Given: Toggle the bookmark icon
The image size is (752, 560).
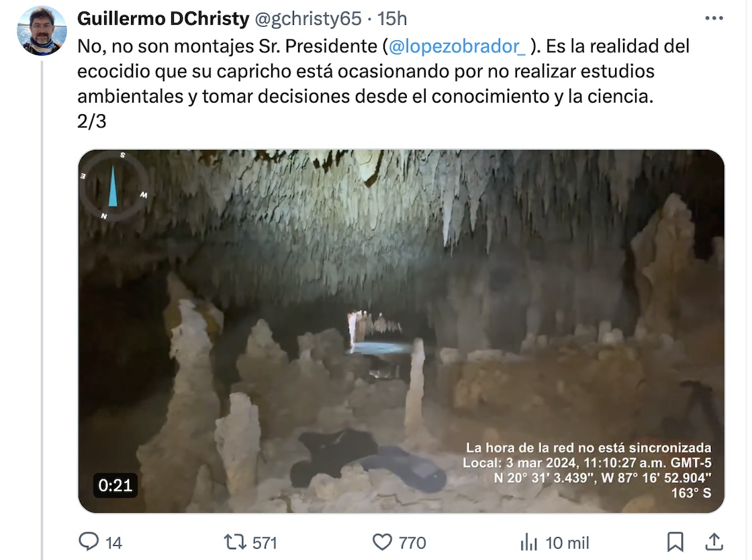Looking at the screenshot, I should pyautogui.click(x=675, y=542).
